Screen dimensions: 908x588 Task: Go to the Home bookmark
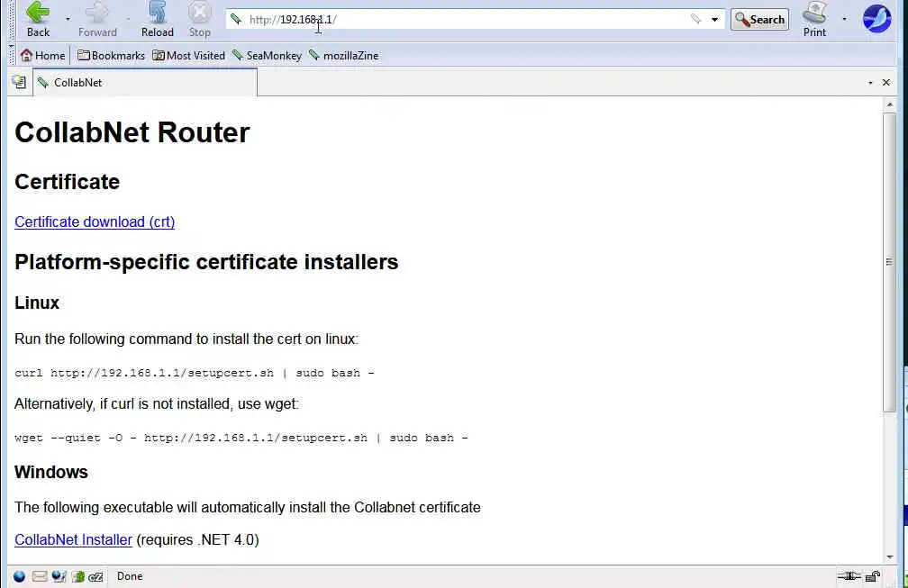(43, 56)
